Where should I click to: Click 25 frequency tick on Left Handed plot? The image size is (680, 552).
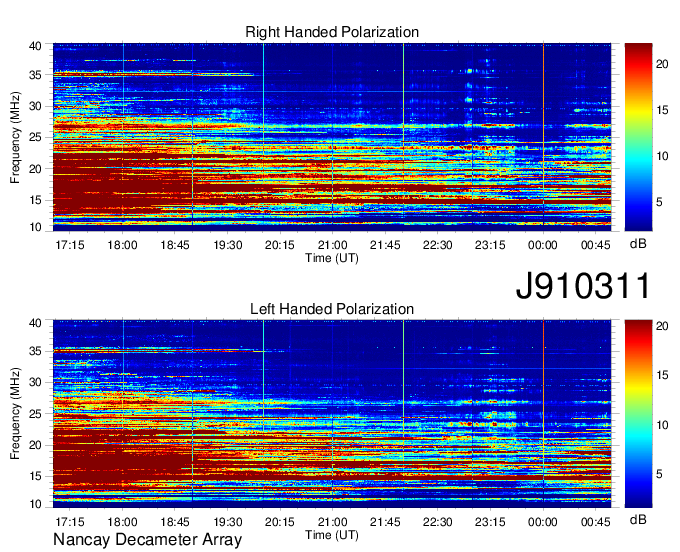pos(36,414)
